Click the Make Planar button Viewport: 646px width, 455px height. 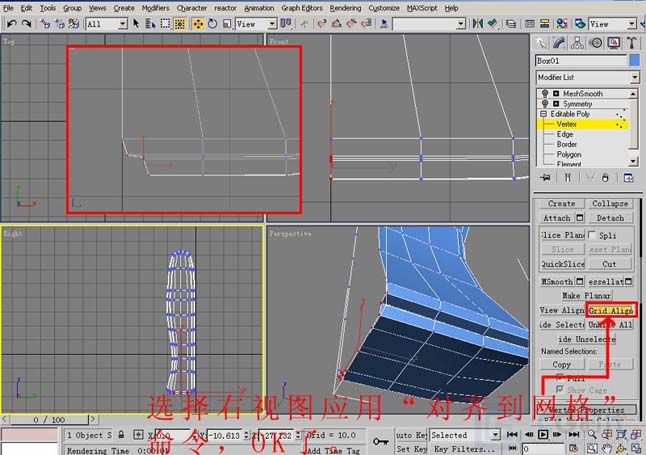tap(586, 296)
